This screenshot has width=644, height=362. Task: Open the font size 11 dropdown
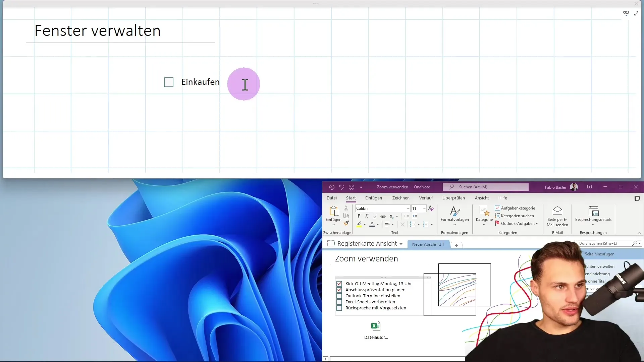(x=424, y=208)
